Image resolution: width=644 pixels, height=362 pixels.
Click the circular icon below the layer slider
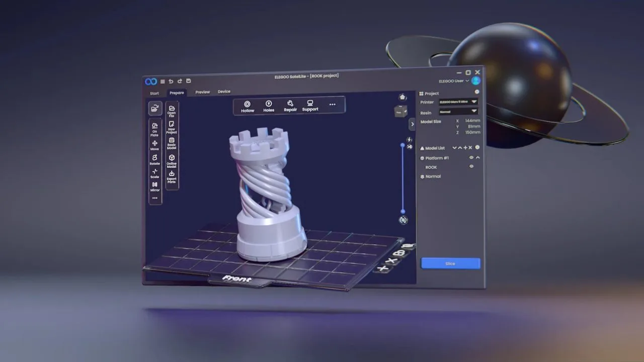click(x=403, y=220)
